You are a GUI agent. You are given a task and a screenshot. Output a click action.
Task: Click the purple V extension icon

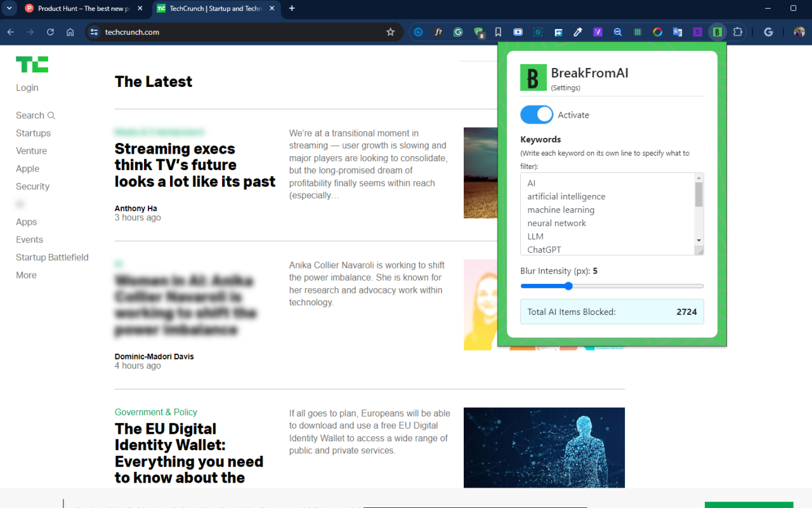(598, 32)
